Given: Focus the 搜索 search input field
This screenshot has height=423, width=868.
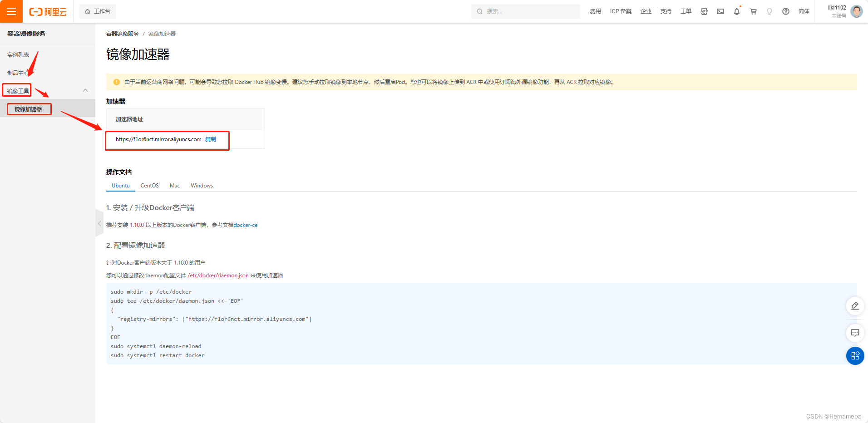Looking at the screenshot, I should tap(526, 11).
